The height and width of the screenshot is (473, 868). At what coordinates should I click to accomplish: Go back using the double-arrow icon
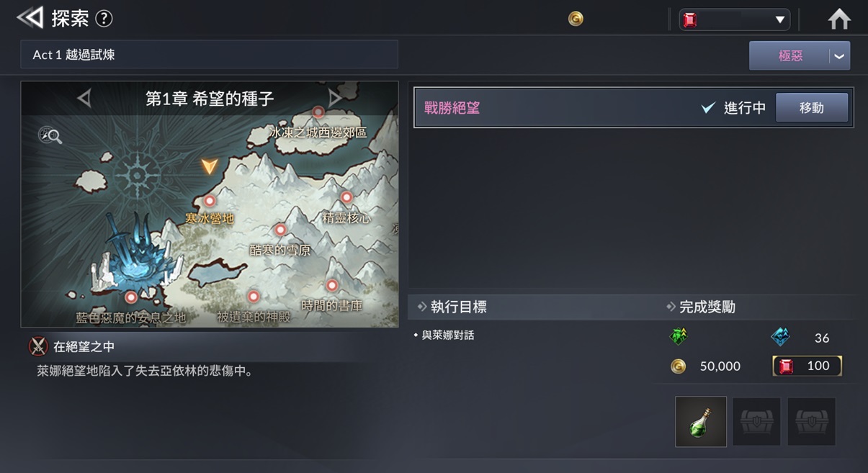[x=30, y=18]
